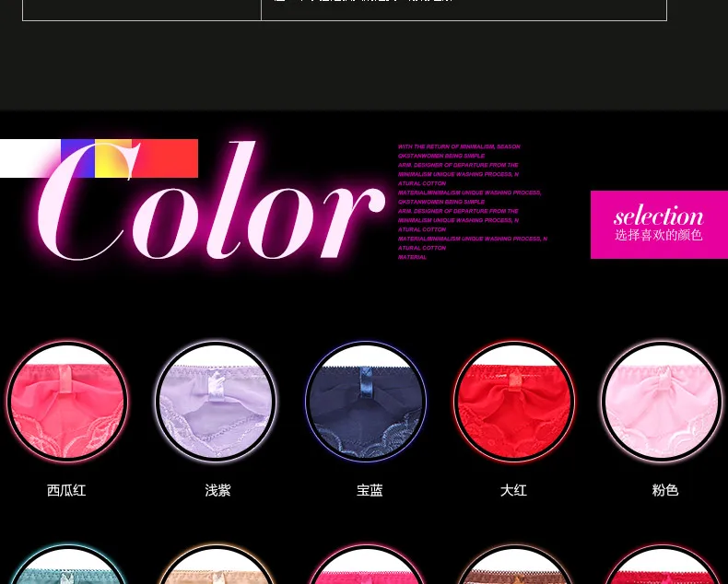Click the 西瓜红 label text

pos(66,490)
